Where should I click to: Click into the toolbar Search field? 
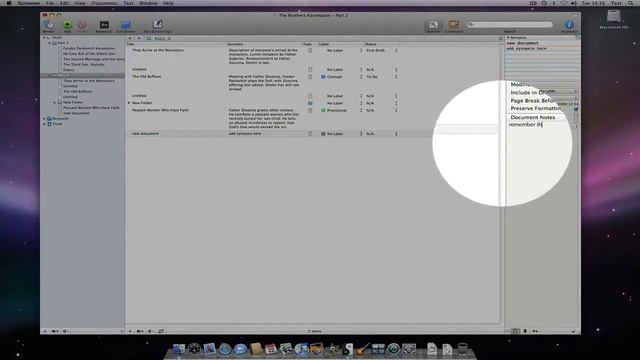510,24
